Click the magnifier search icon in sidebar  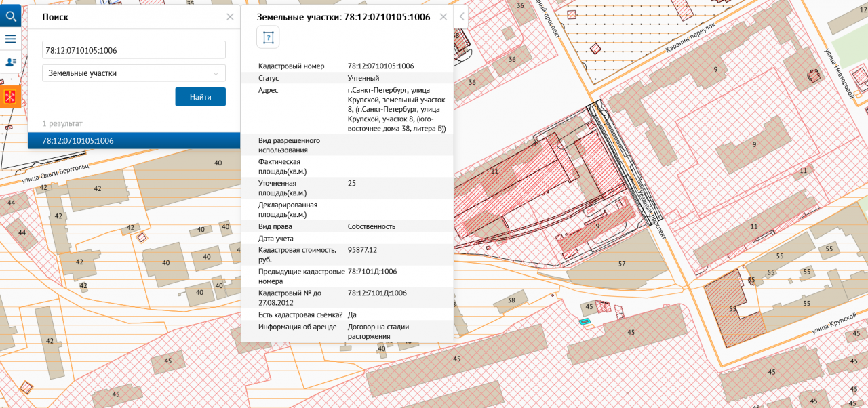pyautogui.click(x=10, y=16)
